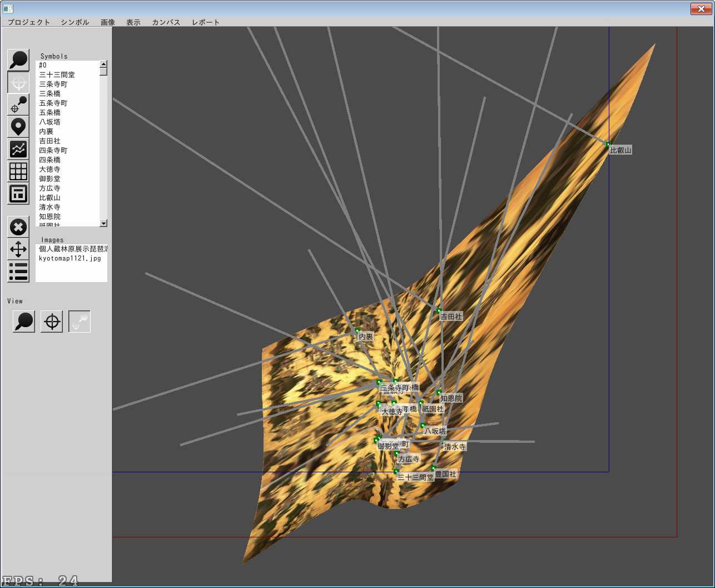The width and height of the screenshot is (715, 588).
Task: Select the grid tool icon
Action: [18, 171]
